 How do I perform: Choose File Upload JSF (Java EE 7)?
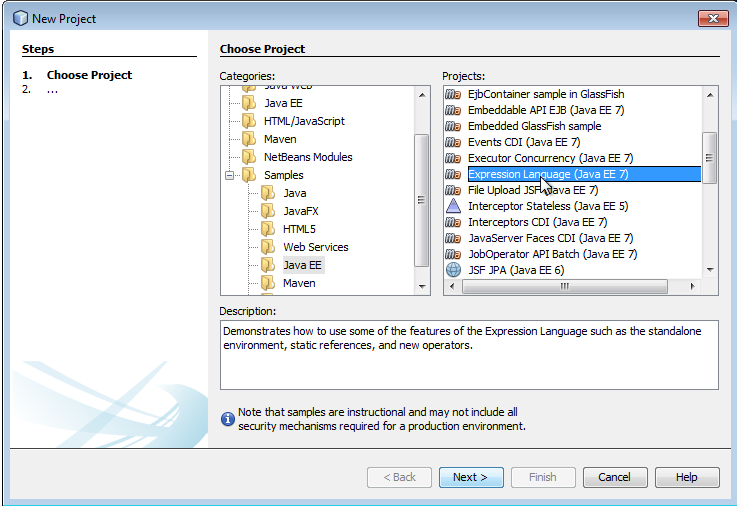coord(533,190)
